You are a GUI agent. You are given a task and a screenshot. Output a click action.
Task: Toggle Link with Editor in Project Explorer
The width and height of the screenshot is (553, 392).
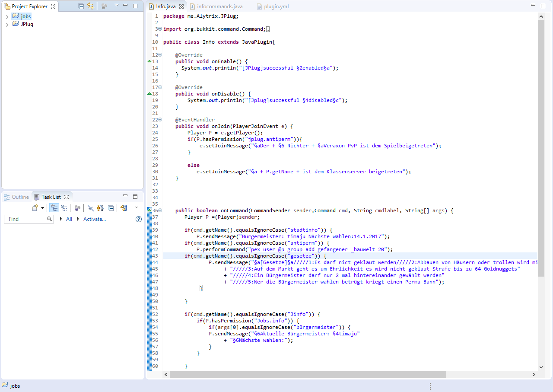pyautogui.click(x=91, y=6)
